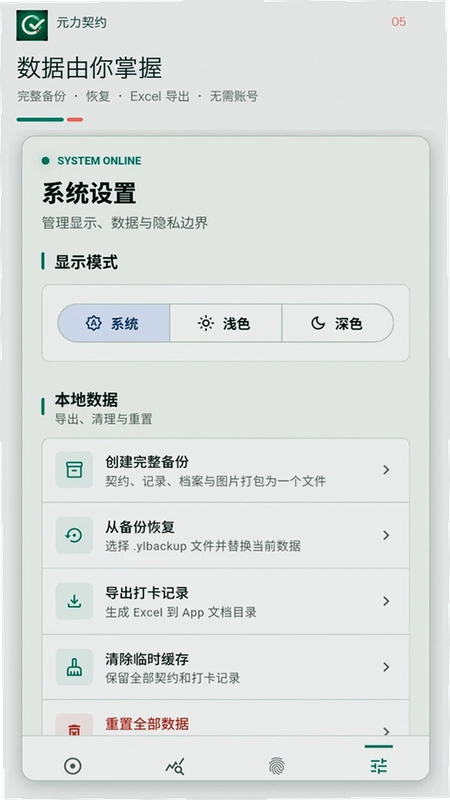Click the broom icon for 清除临时缓存
Screen dimensions: 450x800
coord(74,667)
